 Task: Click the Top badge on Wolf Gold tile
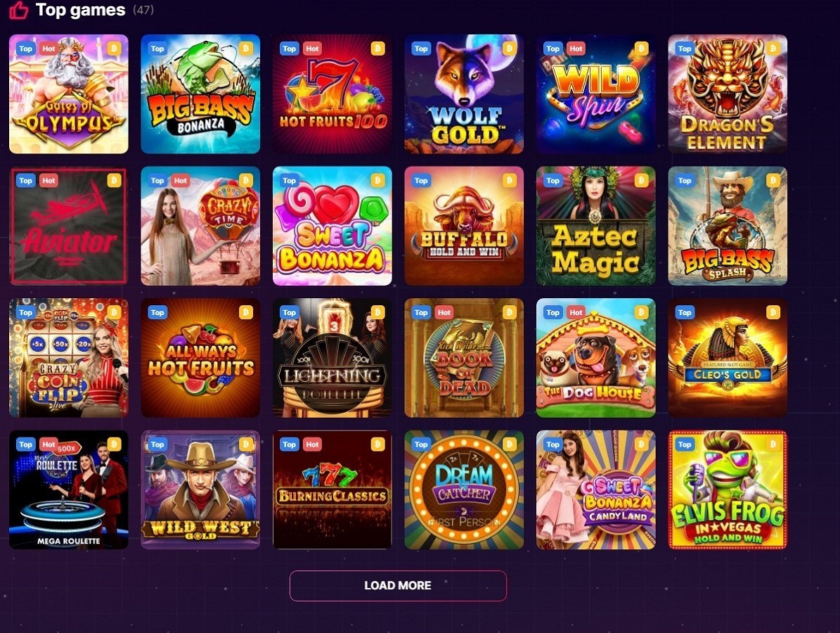pos(421,49)
